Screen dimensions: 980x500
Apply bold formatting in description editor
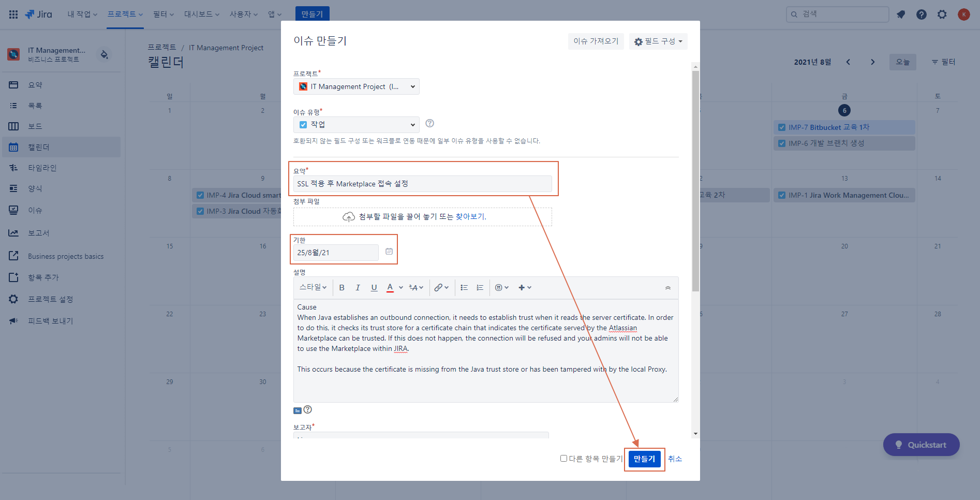(341, 288)
